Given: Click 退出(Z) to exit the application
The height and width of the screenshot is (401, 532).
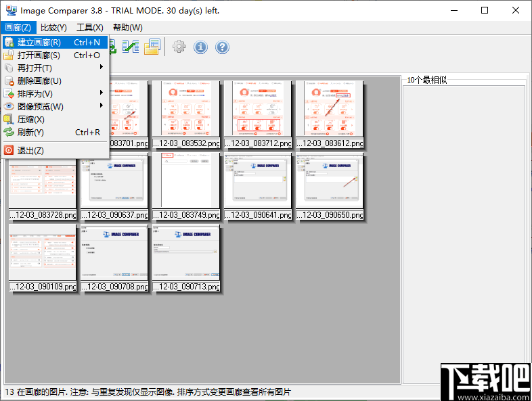Looking at the screenshot, I should point(55,151).
